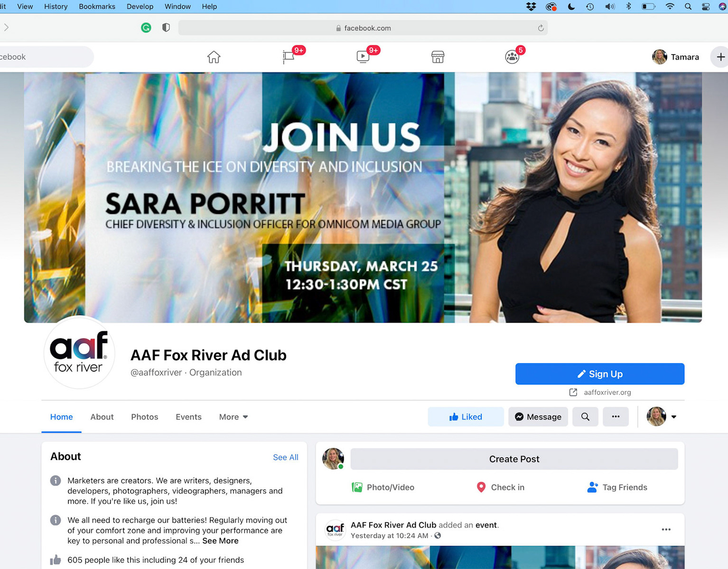
Task: Click See All in About section
Action: coord(285,457)
